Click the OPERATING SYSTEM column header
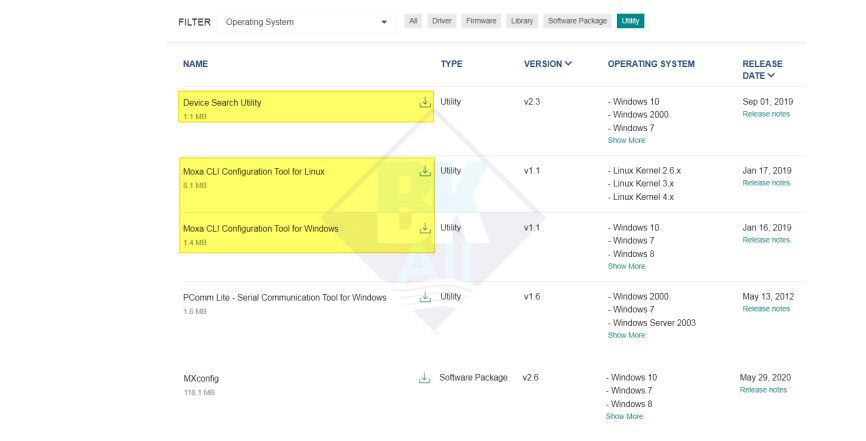Viewport: 866px width, 441px height. pos(651,64)
